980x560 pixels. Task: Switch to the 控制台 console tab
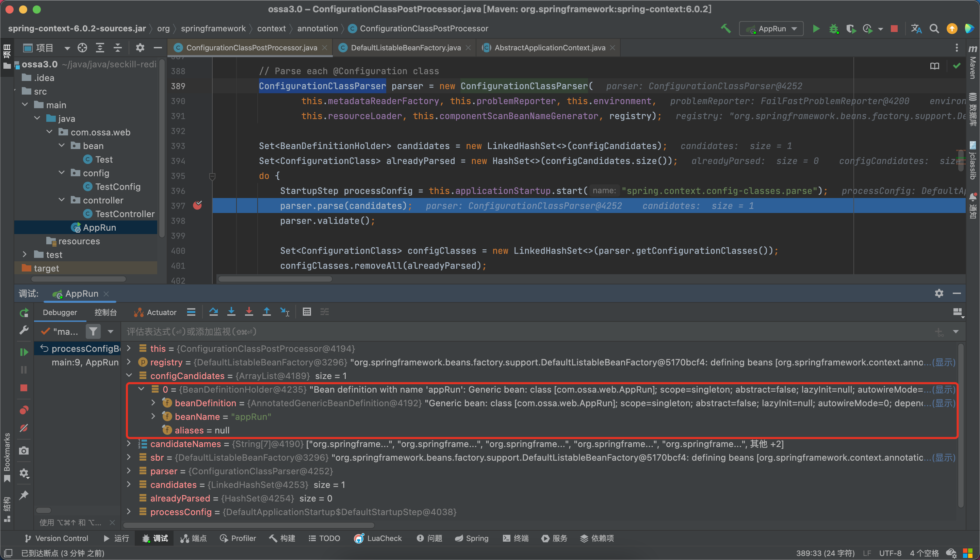105,312
